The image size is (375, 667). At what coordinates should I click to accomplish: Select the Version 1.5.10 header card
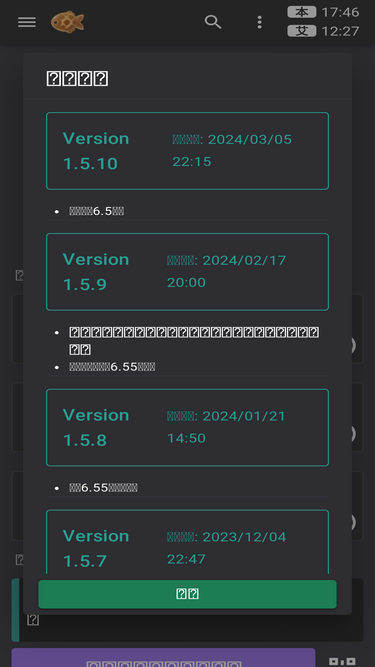tap(188, 151)
